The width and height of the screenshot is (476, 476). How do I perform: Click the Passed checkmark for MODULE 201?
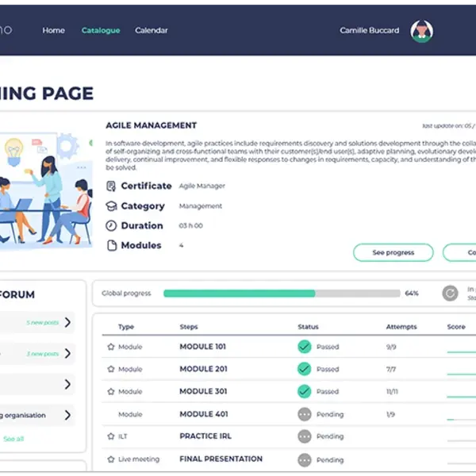tap(305, 369)
